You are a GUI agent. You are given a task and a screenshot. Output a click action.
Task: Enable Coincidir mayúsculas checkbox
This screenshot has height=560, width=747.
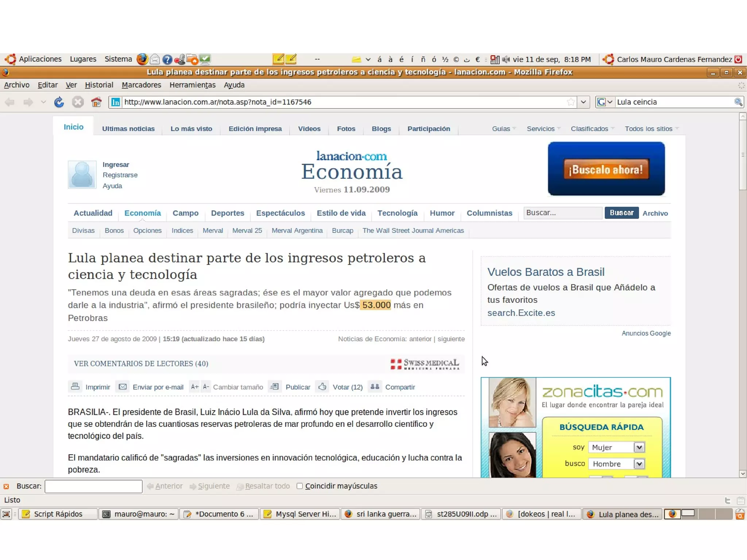(300, 486)
